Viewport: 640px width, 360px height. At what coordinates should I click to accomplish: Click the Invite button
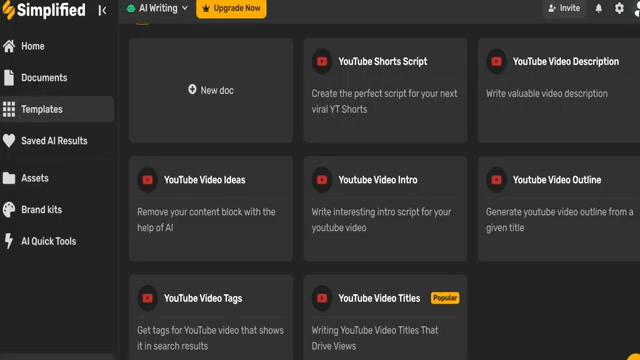pyautogui.click(x=564, y=8)
